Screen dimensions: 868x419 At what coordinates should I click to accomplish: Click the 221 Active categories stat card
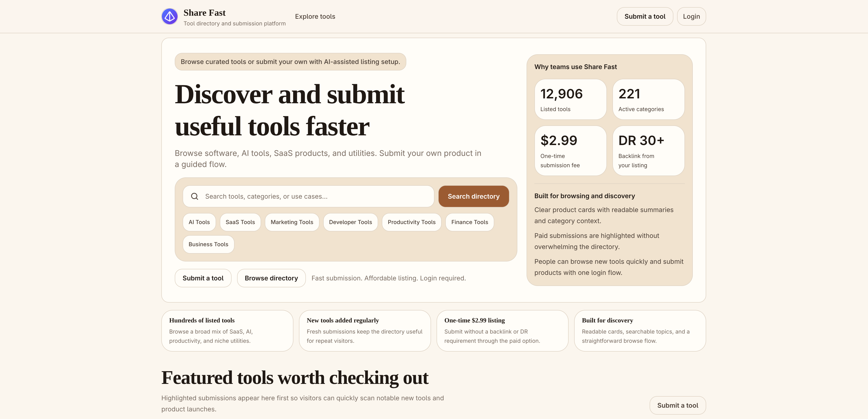pyautogui.click(x=648, y=100)
